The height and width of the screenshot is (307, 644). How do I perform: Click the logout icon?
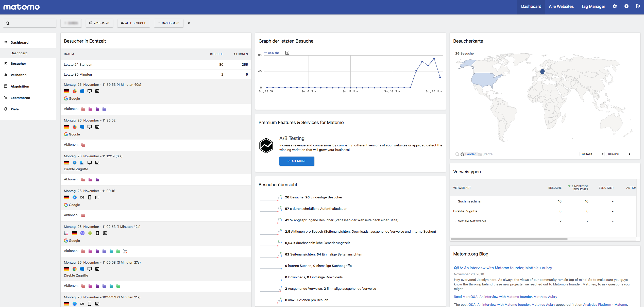[x=638, y=6]
